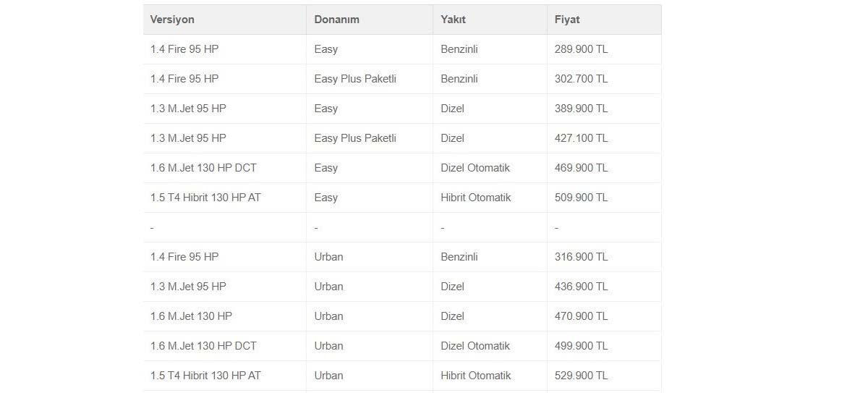Click the 499.900 TL price cell
The width and height of the screenshot is (868, 393).
point(581,346)
